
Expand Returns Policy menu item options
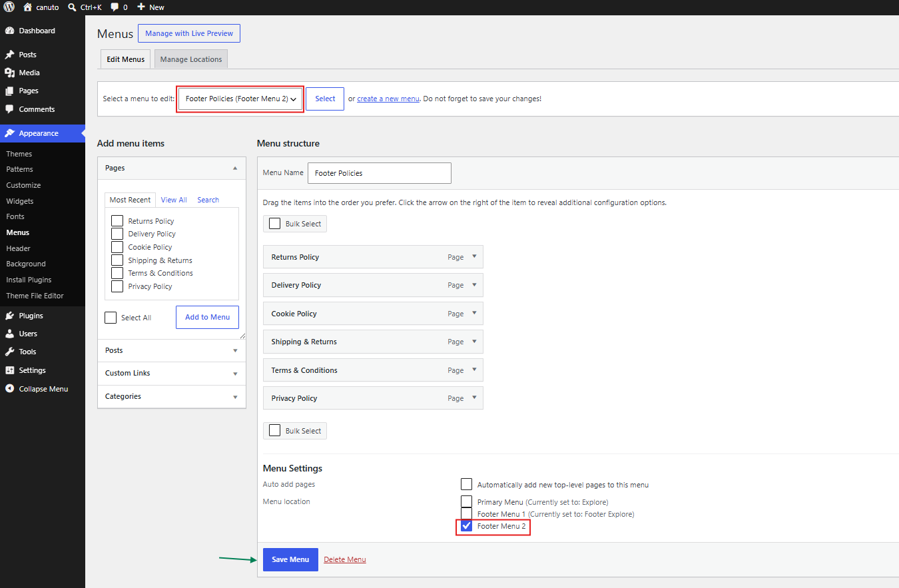(475, 256)
